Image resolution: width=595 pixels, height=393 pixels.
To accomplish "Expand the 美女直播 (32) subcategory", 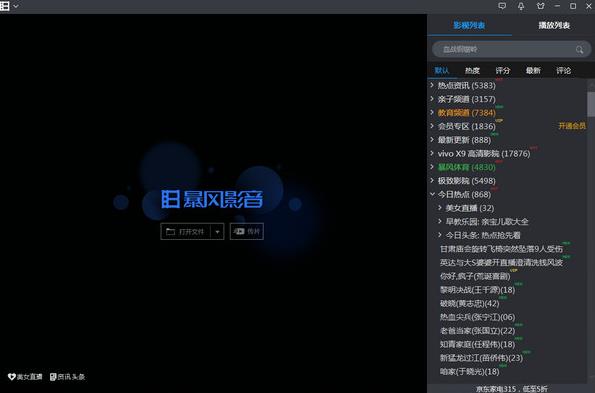I will click(439, 208).
